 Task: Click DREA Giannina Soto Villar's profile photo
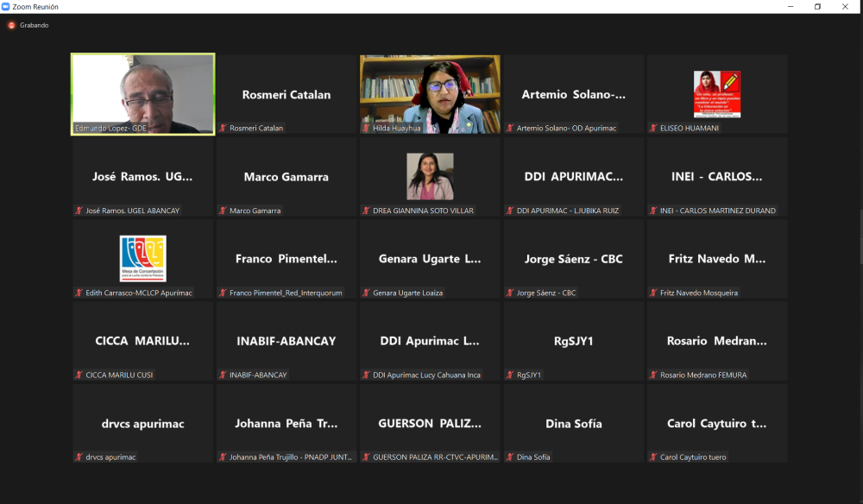(x=430, y=176)
